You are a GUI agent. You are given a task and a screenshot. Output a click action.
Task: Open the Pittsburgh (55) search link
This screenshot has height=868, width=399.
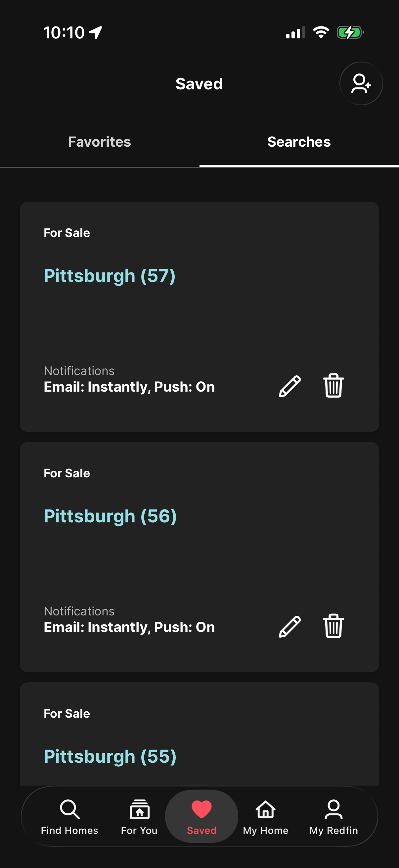110,756
